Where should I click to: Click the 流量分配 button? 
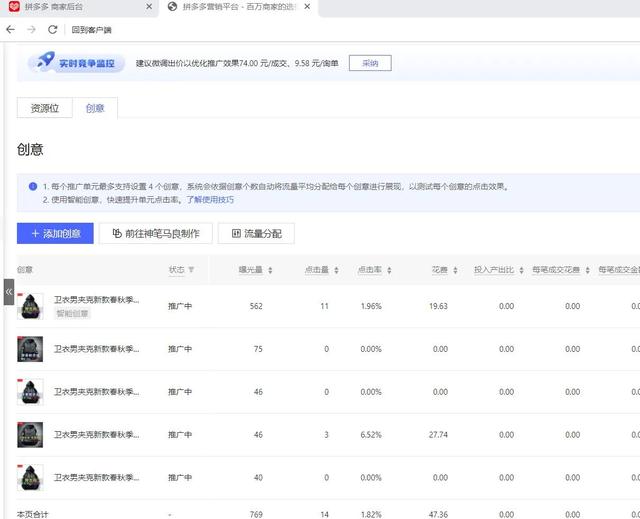coord(256,233)
